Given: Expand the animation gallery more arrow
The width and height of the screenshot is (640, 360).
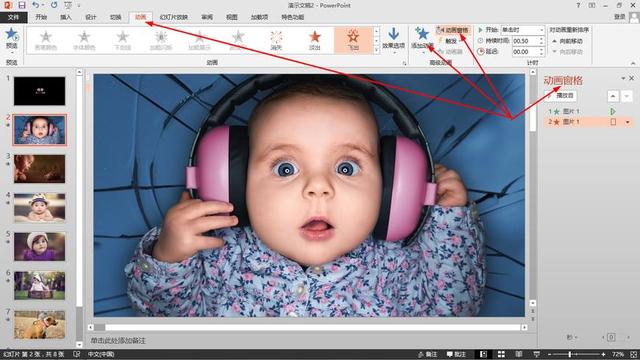Looking at the screenshot, I should pyautogui.click(x=376, y=50).
